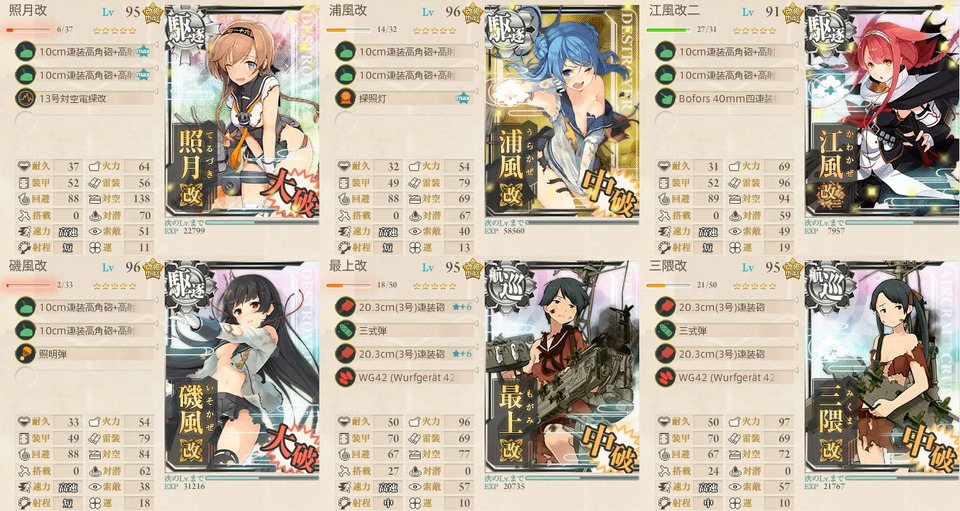
Task: Click the 航巡 type badge on 三隈改's card
Action: 829,283
